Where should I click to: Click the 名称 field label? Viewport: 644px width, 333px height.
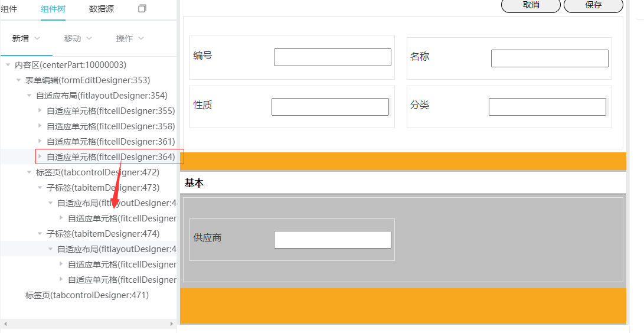420,57
